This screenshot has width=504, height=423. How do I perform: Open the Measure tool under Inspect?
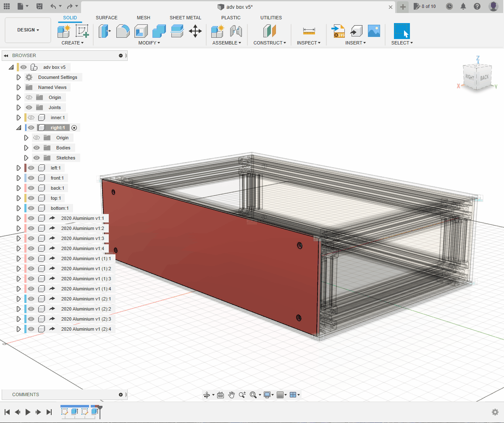point(309,31)
